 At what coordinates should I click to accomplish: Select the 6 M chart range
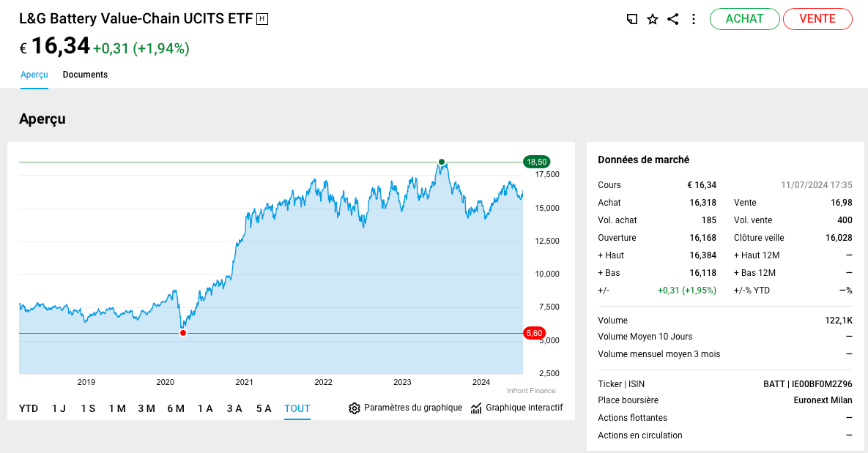[176, 409]
